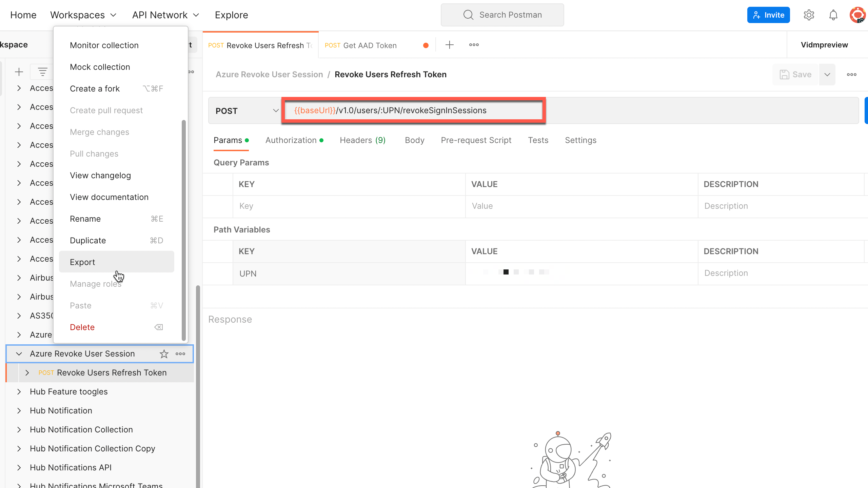Click the context menu vertical scrollbar

tap(184, 230)
